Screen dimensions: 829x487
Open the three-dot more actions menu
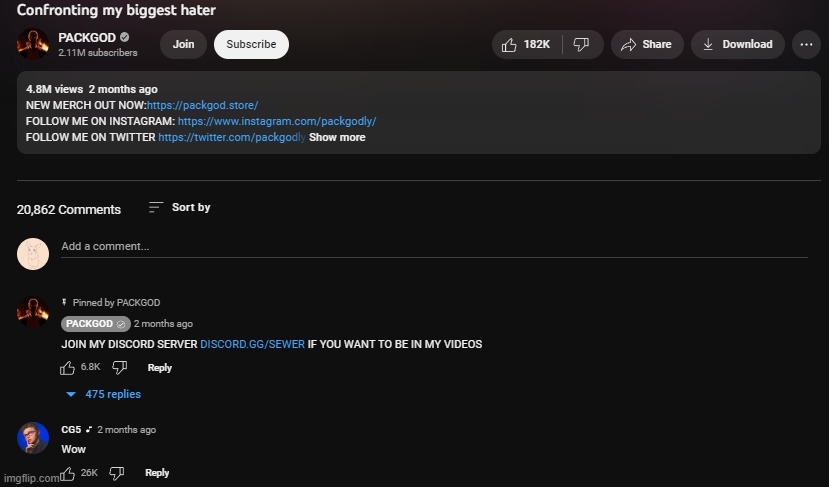click(x=806, y=44)
